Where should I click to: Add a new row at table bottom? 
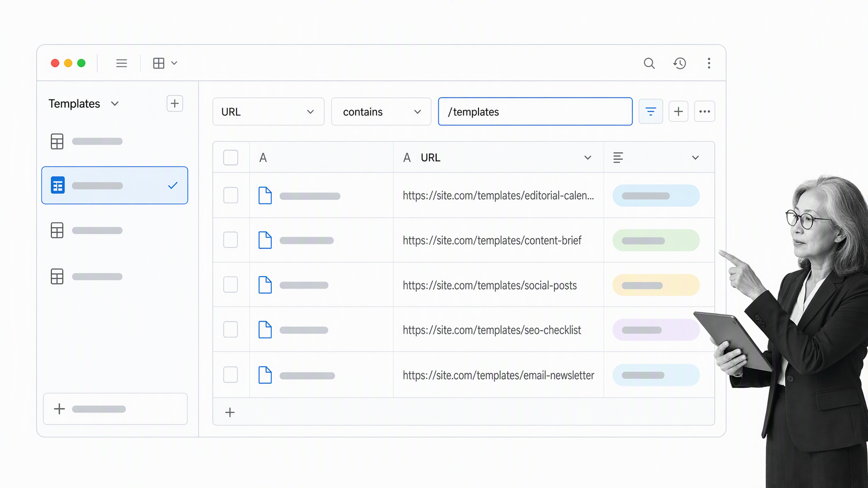[230, 412]
